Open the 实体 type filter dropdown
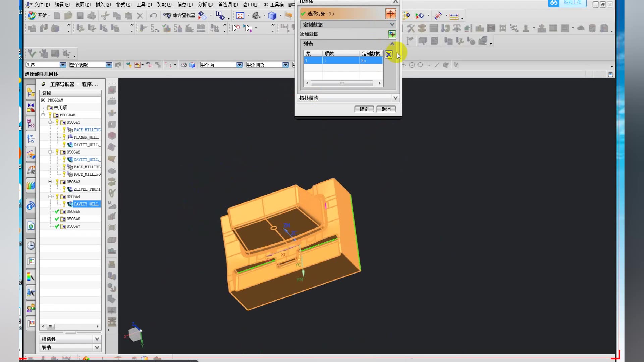The width and height of the screenshot is (644, 362). (63, 65)
